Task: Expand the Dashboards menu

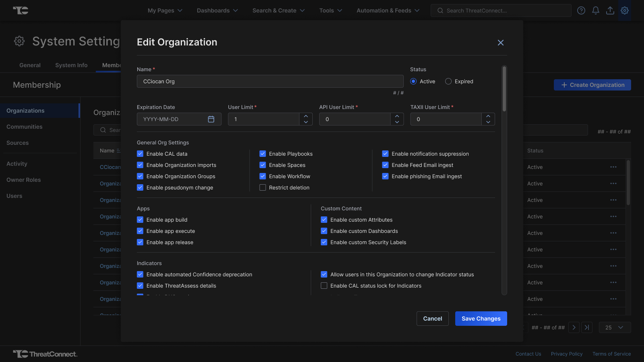Action: (217, 10)
